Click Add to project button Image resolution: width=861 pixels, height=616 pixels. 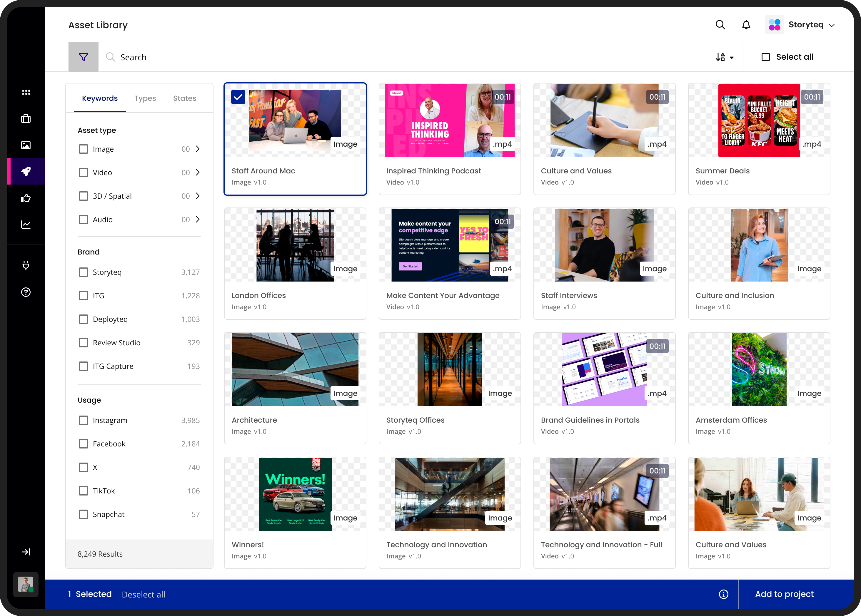(x=784, y=594)
